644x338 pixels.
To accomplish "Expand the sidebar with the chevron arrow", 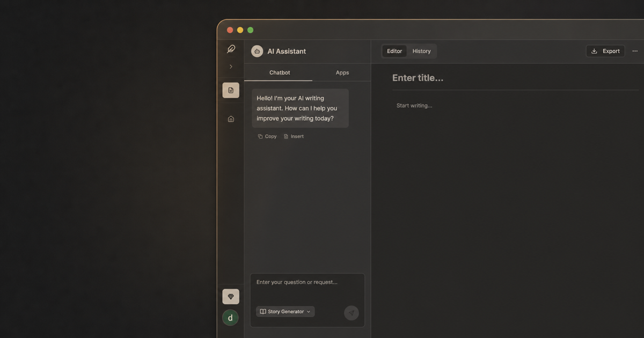I will point(231,67).
